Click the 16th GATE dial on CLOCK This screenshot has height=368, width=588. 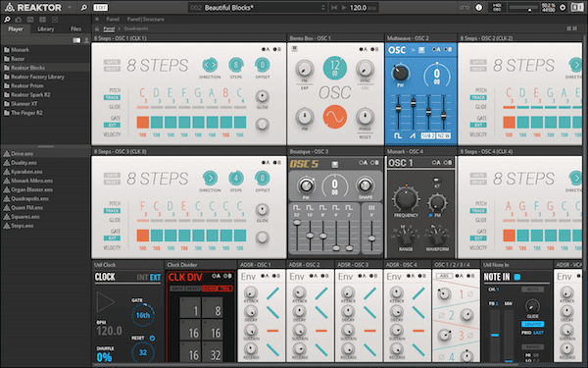(x=143, y=315)
